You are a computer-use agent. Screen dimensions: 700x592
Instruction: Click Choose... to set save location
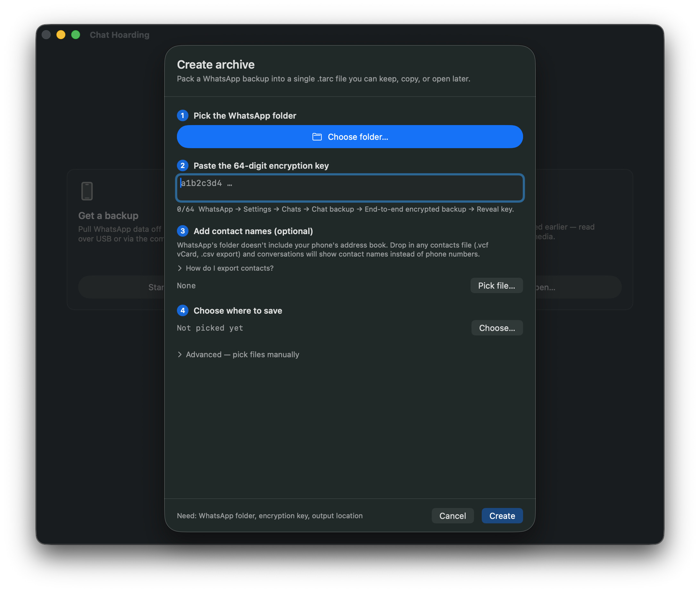pos(497,328)
